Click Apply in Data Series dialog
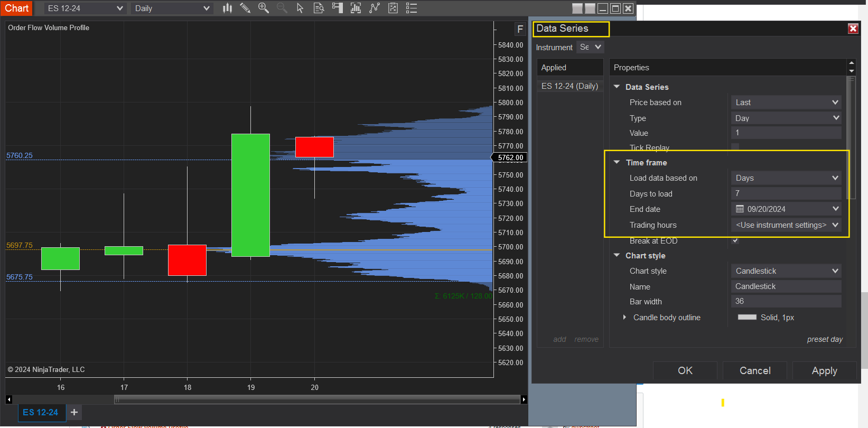Image resolution: width=868 pixels, height=428 pixels. coord(825,370)
